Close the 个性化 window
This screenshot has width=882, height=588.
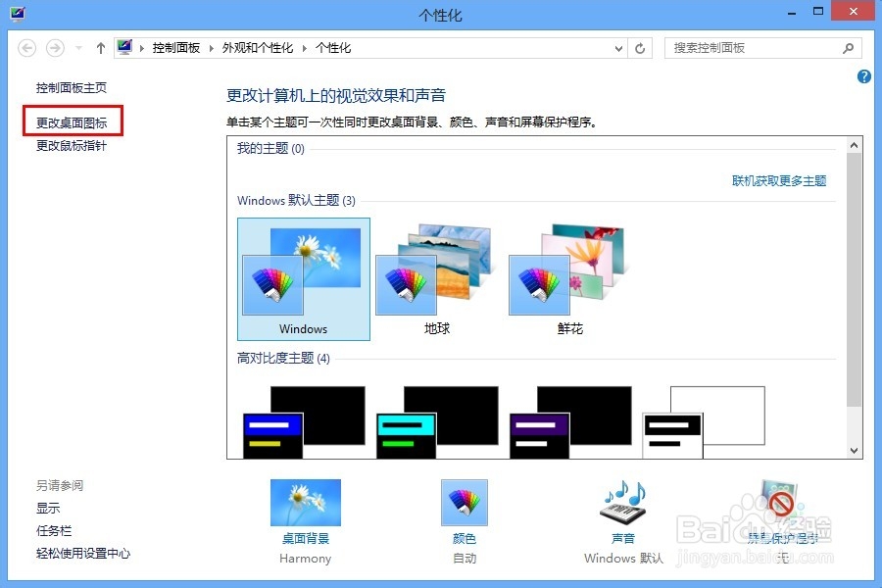(853, 11)
